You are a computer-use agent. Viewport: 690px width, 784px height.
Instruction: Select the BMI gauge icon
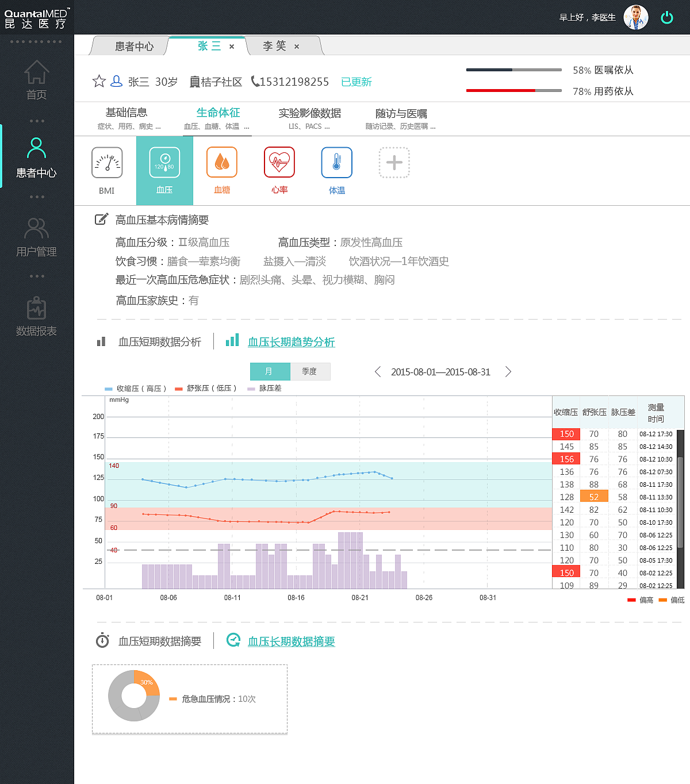click(x=107, y=163)
